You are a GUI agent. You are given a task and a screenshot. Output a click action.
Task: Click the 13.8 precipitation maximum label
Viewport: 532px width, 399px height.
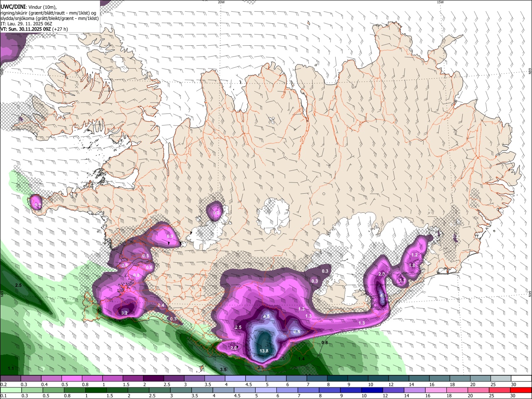264,351
